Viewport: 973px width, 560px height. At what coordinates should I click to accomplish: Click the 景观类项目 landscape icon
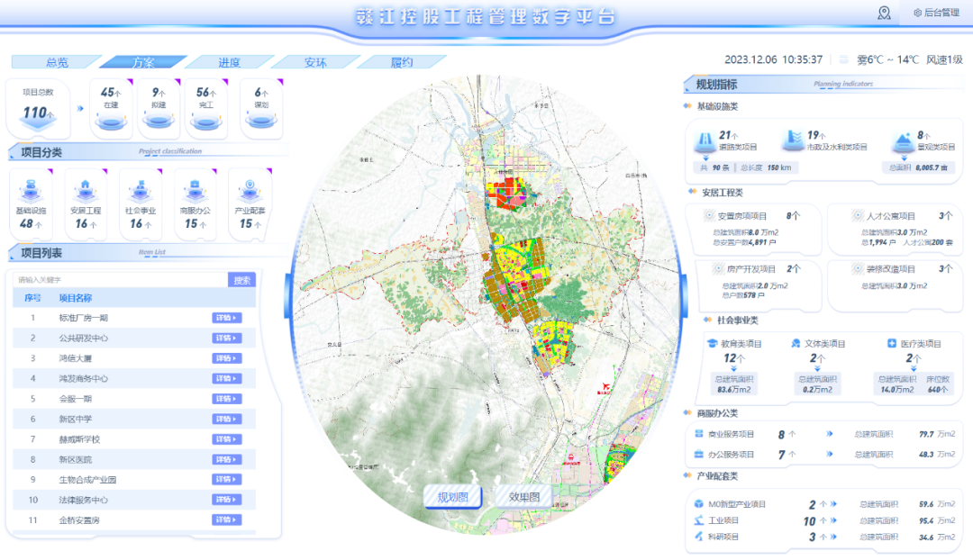[x=902, y=142]
